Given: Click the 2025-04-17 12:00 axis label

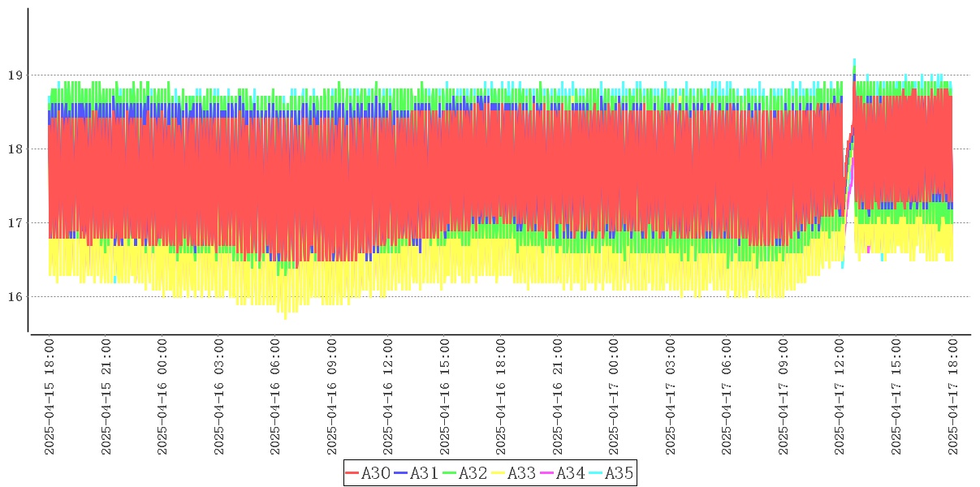Looking at the screenshot, I should click(x=840, y=397).
